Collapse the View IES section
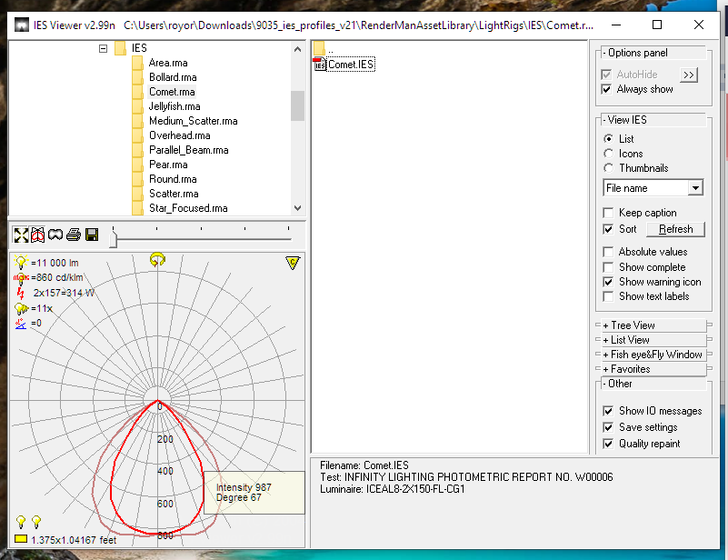The width and height of the screenshot is (728, 560). pyautogui.click(x=653, y=120)
